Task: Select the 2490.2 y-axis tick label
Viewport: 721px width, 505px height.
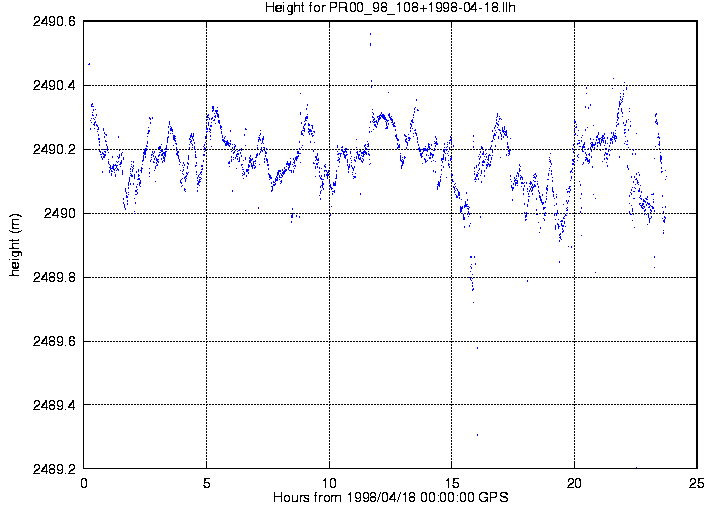Action: (55, 149)
